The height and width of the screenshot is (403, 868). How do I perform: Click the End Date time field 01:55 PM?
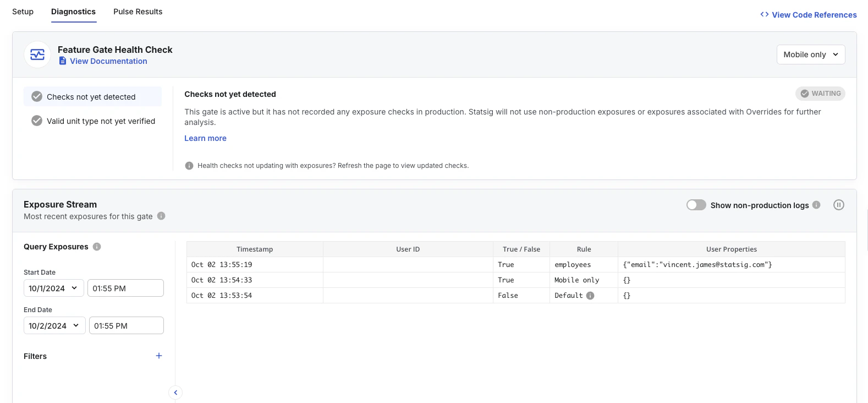pyautogui.click(x=127, y=325)
